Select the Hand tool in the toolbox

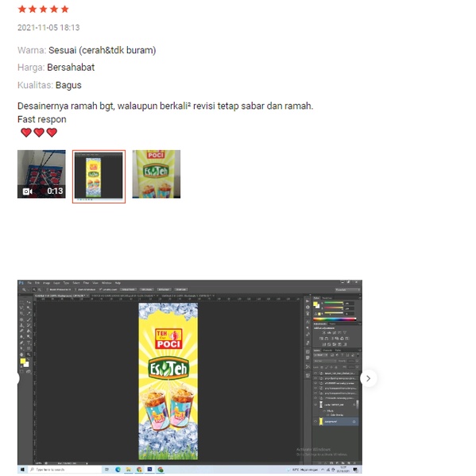(21, 354)
